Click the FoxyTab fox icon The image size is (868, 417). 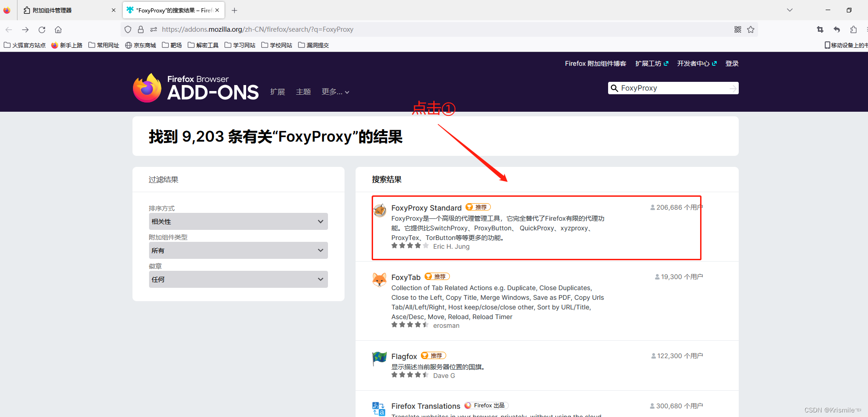379,280
